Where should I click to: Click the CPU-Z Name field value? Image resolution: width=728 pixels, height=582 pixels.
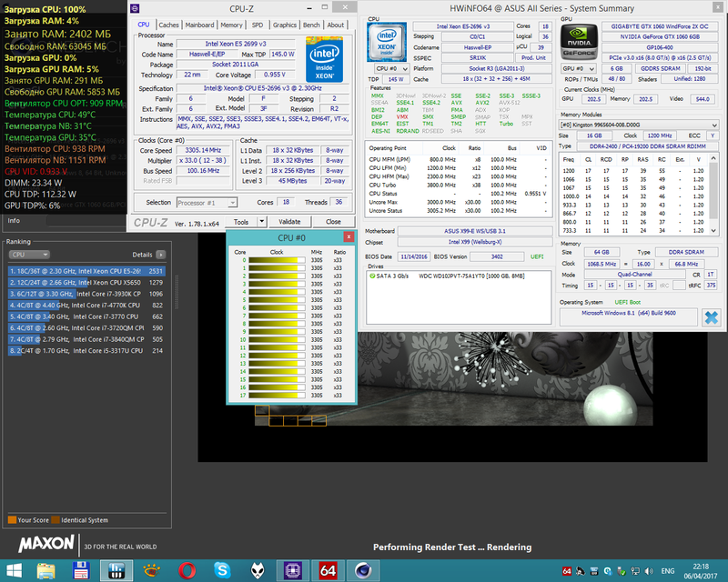click(x=236, y=44)
